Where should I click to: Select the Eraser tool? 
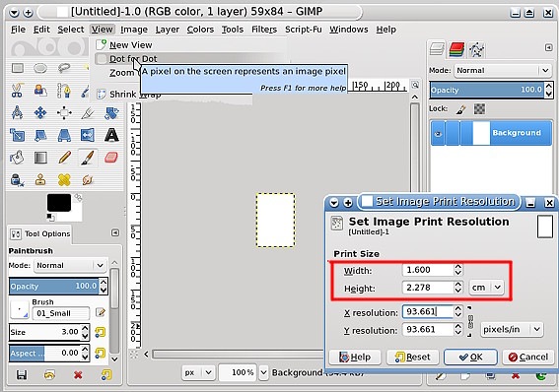point(111,158)
